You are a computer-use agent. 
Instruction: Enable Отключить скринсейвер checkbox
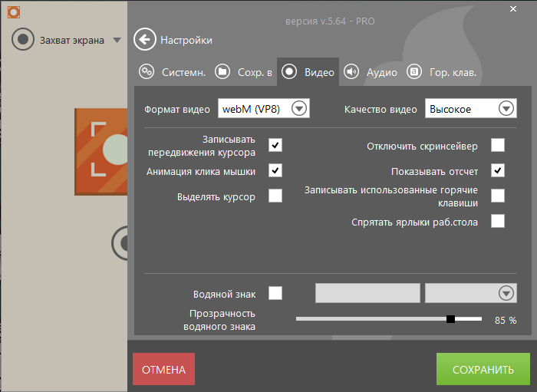[x=498, y=145]
